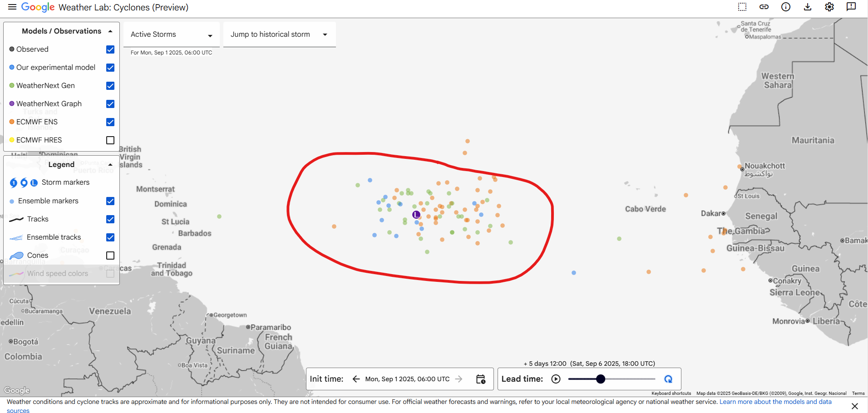The width and height of the screenshot is (868, 413).
Task: Click the Tracks legend line icon
Action: [x=16, y=219]
